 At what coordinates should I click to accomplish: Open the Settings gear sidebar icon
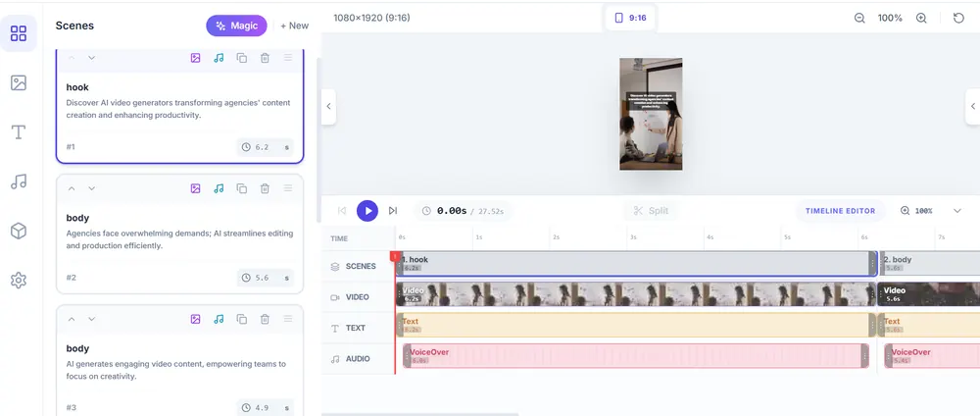pos(19,281)
